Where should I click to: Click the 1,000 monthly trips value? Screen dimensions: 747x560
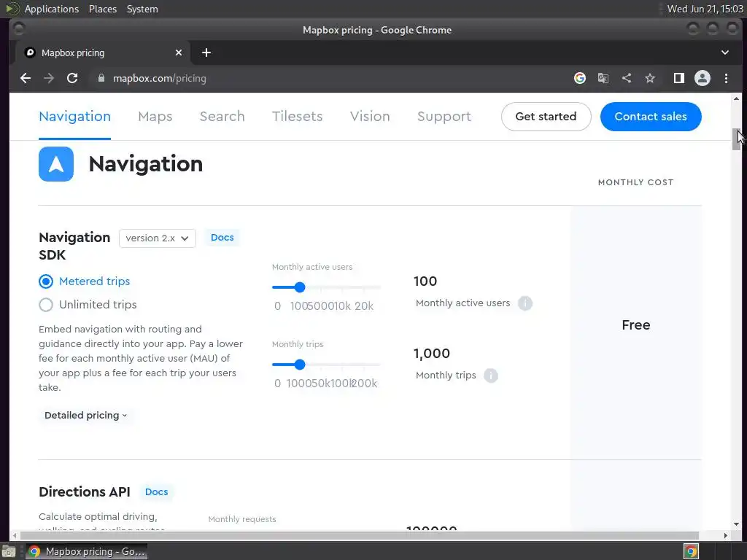tap(432, 354)
